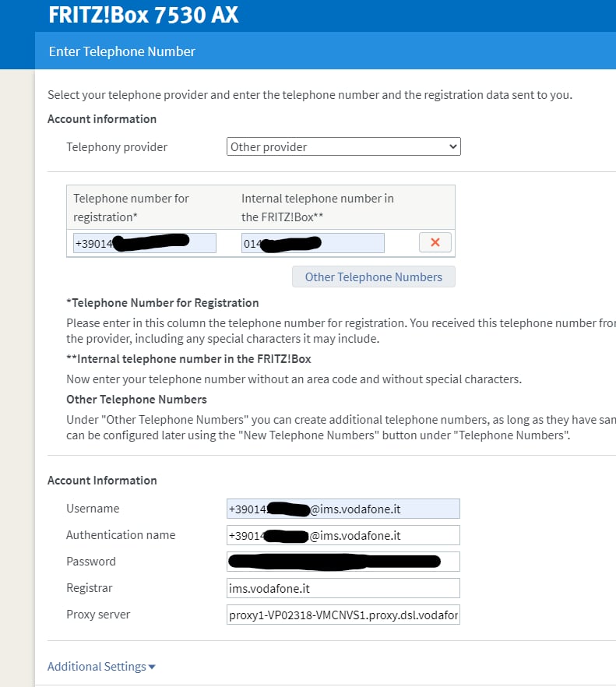This screenshot has width=616, height=687.
Task: Click the Proxy server label
Action: pos(98,615)
